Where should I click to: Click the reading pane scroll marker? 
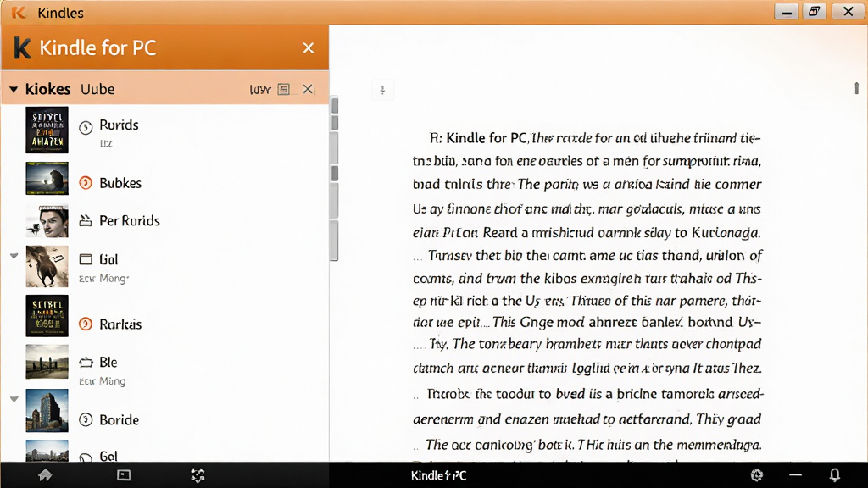[x=856, y=88]
